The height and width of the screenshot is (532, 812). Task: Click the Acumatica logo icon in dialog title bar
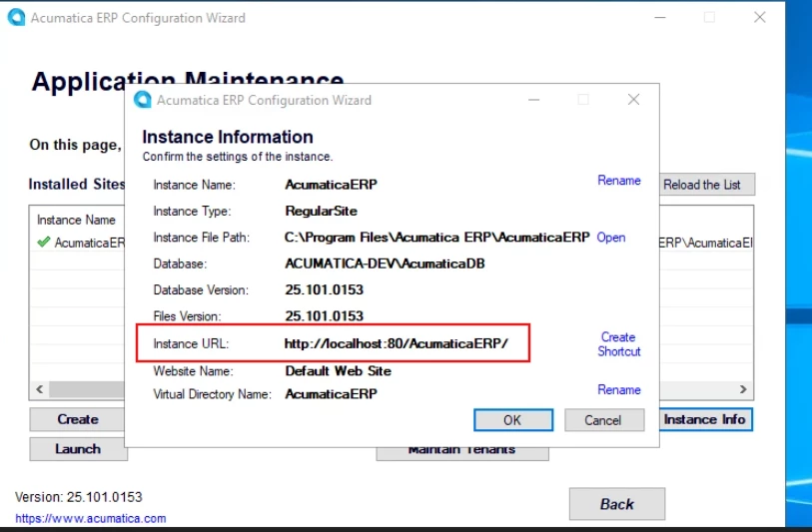pos(143,100)
